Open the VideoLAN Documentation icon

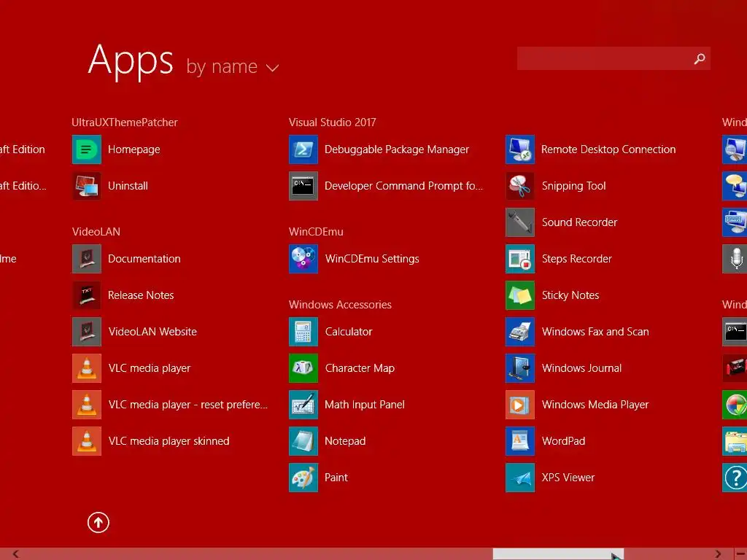pos(87,259)
